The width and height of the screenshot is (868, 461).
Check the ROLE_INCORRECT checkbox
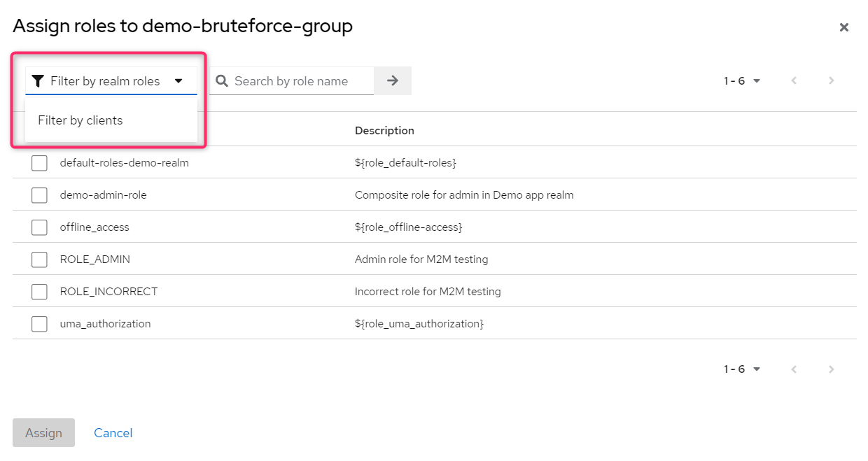tap(39, 292)
